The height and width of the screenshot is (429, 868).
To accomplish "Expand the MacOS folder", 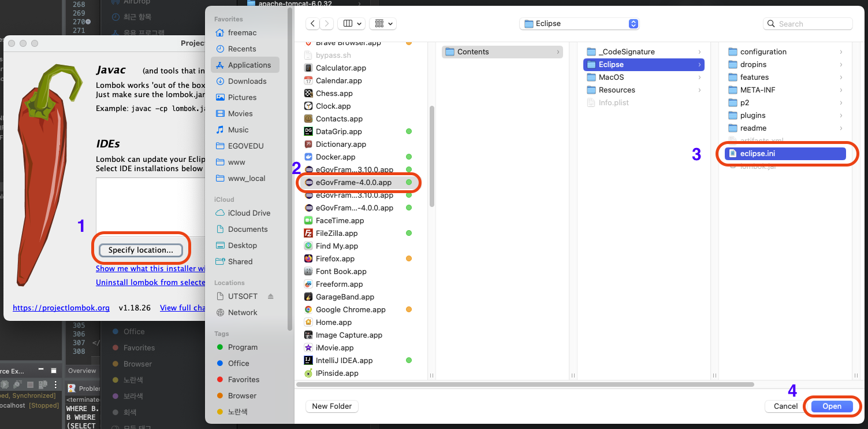I will click(699, 77).
